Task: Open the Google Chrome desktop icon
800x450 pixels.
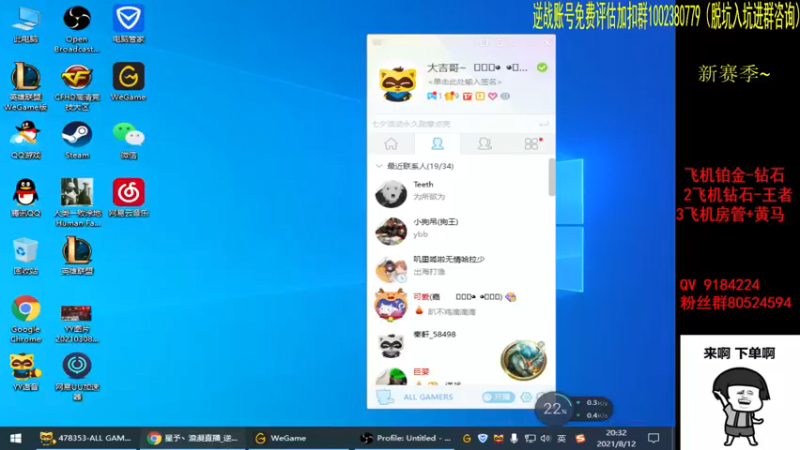Action: point(26,318)
